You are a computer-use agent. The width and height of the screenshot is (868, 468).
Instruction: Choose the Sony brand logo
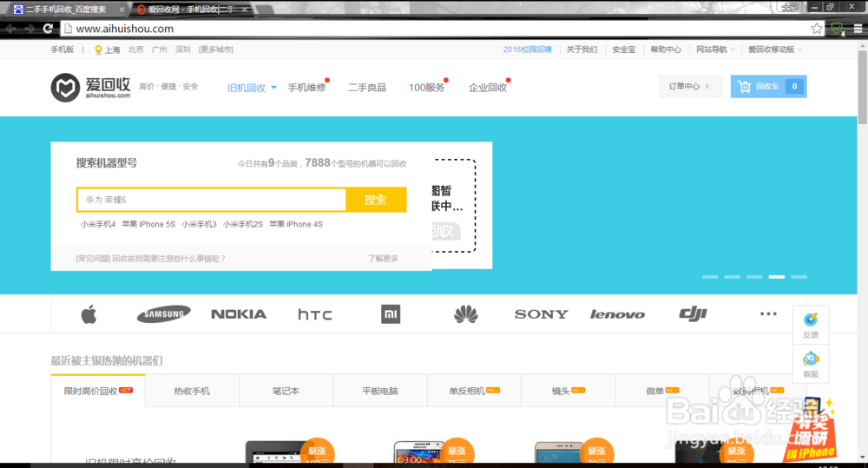(x=542, y=314)
